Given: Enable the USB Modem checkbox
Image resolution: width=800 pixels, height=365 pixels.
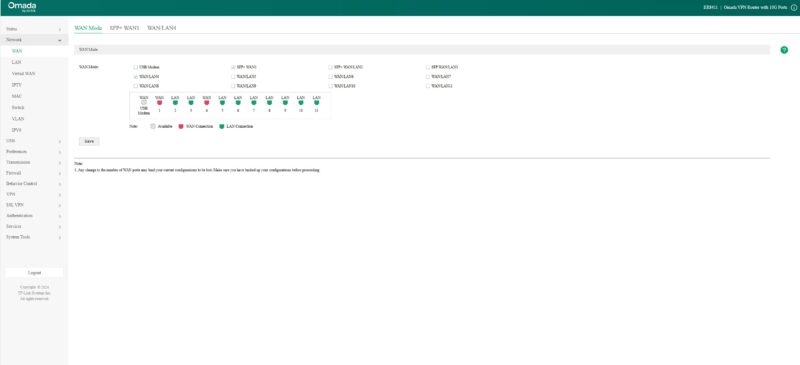Looking at the screenshot, I should 135,67.
